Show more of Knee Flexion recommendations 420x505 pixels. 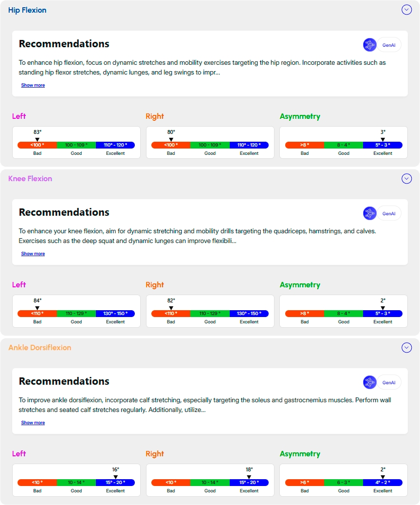tap(33, 254)
